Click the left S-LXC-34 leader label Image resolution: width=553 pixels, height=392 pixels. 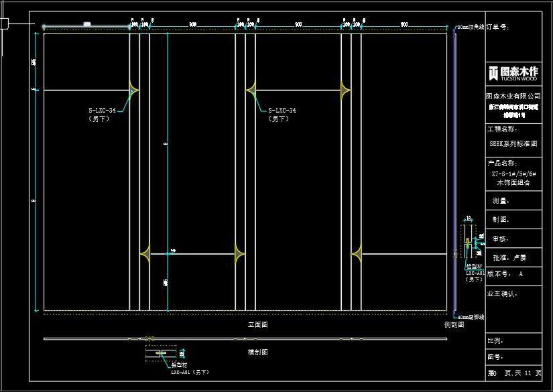[102, 111]
